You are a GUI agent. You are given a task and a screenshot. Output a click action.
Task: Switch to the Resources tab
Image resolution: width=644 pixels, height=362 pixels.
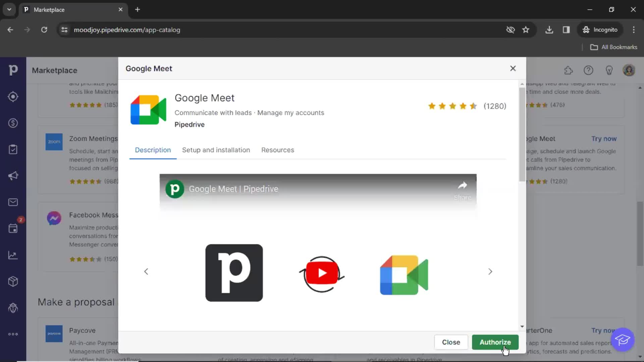pos(278,150)
